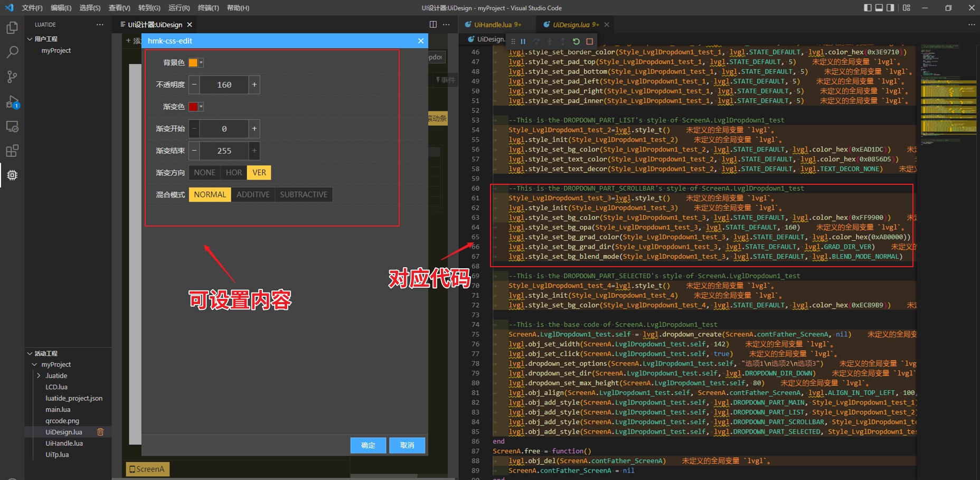Click the 取消 button
The height and width of the screenshot is (480, 980).
click(407, 445)
